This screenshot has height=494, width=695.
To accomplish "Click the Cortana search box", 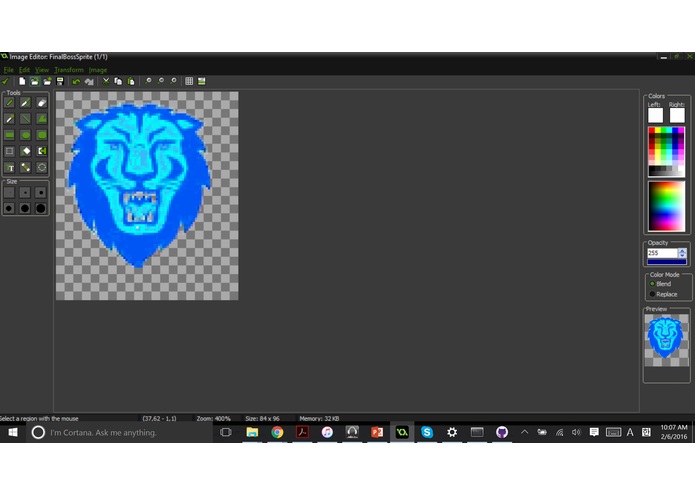I will point(119,432).
